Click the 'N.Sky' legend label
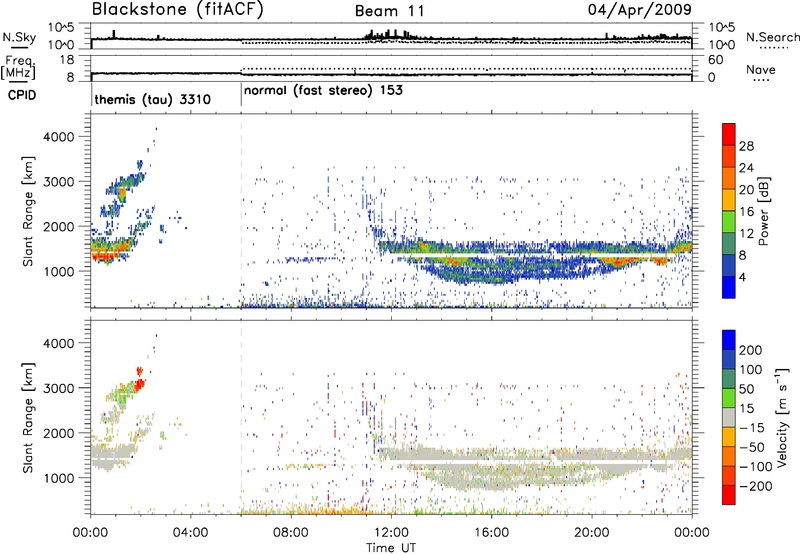Image resolution: width=800 pixels, height=554 pixels. point(19,37)
